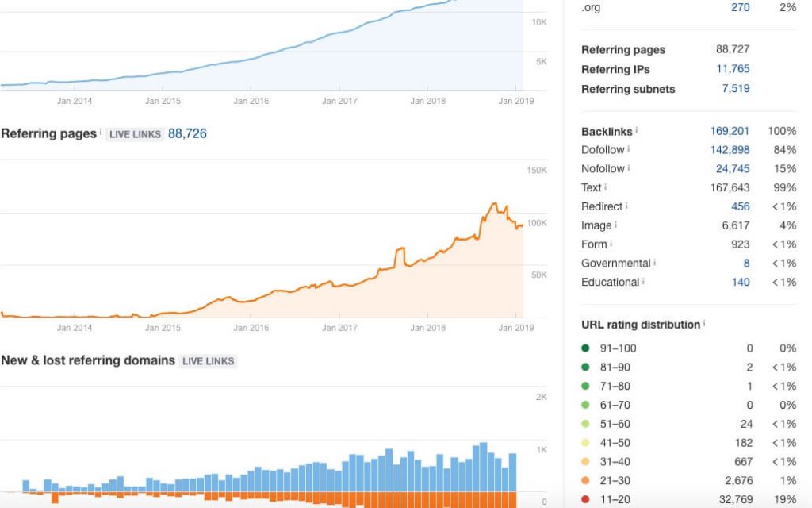812x508 pixels.
Task: Click the Text backlinks count 167,643
Action: (730, 187)
